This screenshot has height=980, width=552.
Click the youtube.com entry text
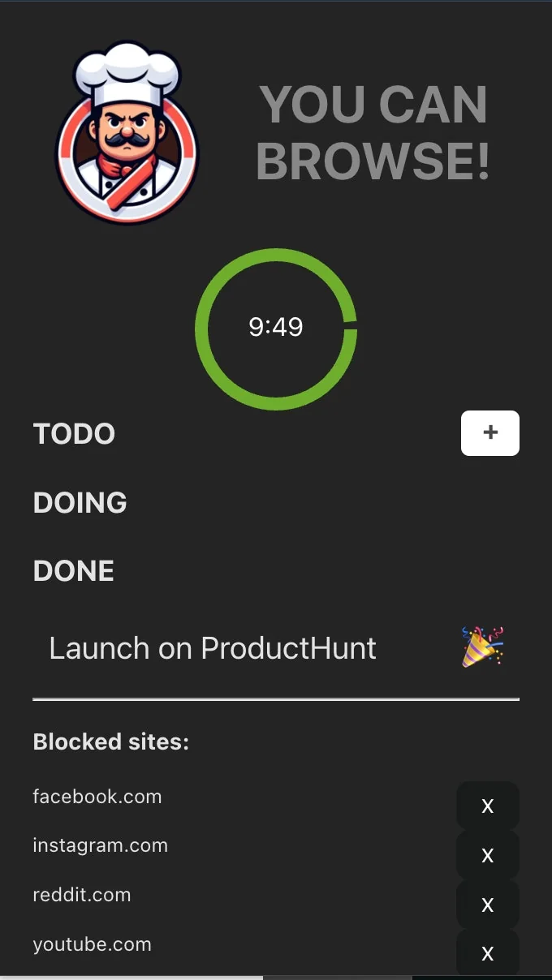tap(92, 944)
